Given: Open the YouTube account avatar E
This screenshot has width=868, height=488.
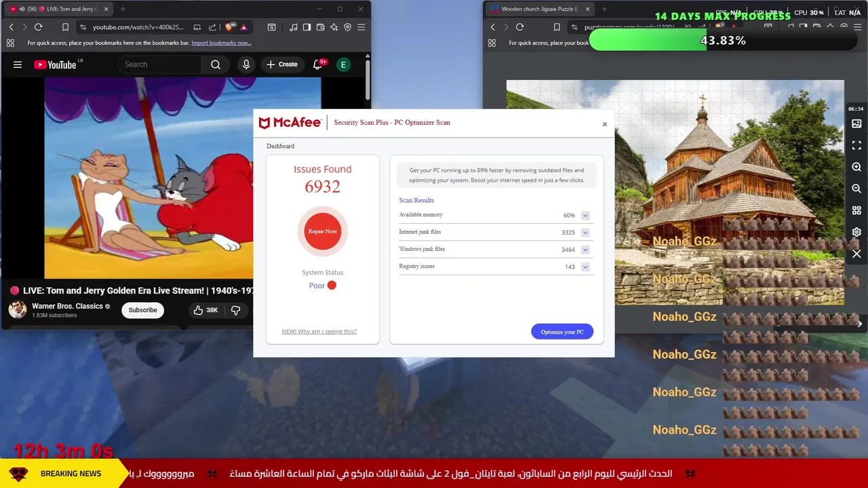Looking at the screenshot, I should pyautogui.click(x=343, y=64).
